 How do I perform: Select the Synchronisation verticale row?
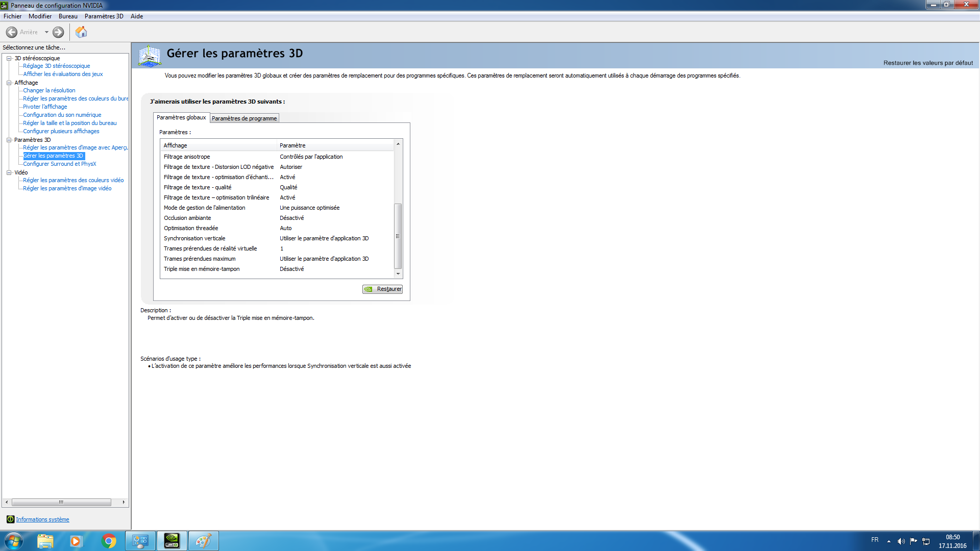pyautogui.click(x=278, y=238)
